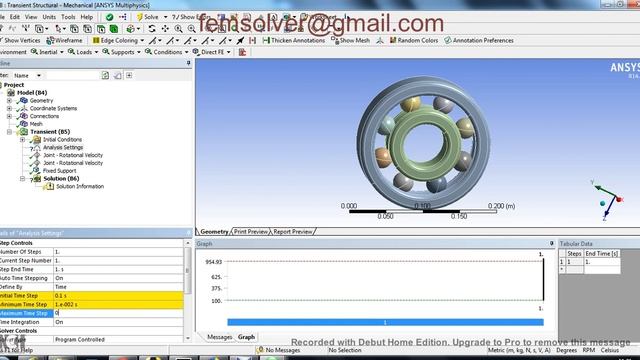Click the Initial Time Step value
Screen dimensions: 640x360
[x=118, y=296]
